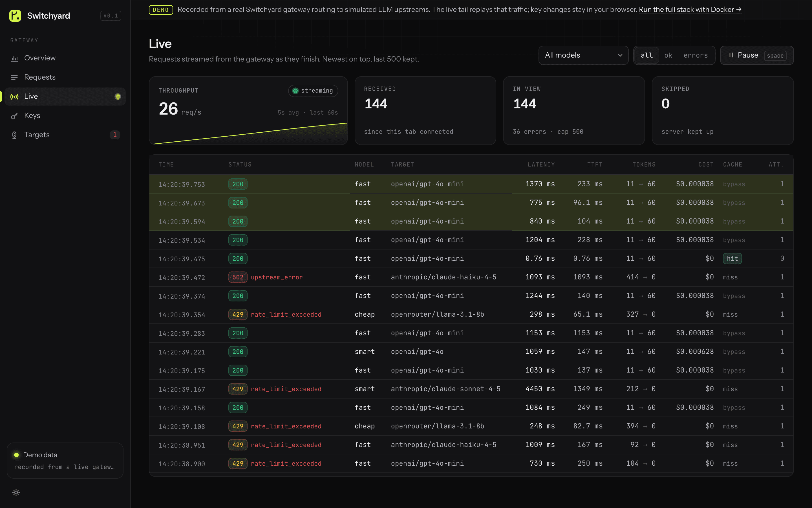Click the upstream_error label
The width and height of the screenshot is (812, 508).
click(x=277, y=277)
